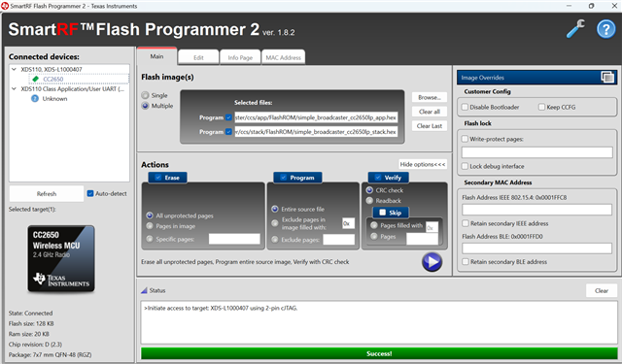Click the stack.hex file path field

pos(316,132)
